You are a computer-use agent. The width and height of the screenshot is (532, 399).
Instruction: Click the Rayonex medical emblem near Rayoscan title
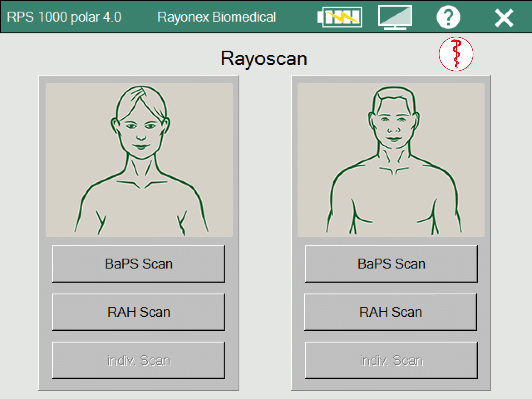coord(456,54)
